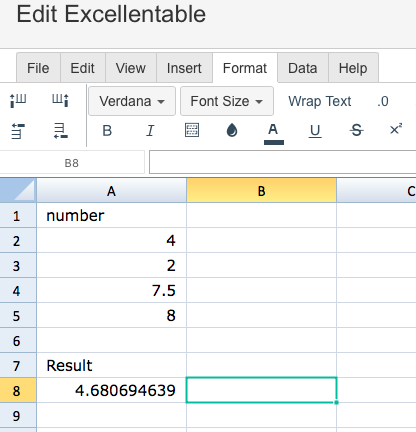The image size is (416, 432).
Task: Click the .0 decimal format button
Action: pos(383,101)
